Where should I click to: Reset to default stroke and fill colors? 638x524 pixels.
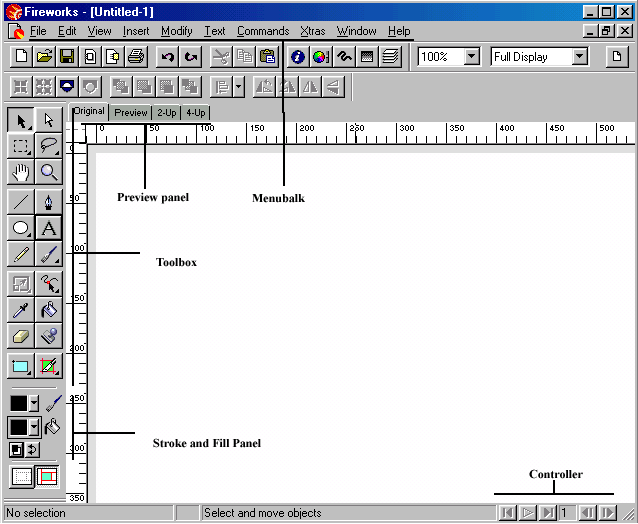[17, 450]
